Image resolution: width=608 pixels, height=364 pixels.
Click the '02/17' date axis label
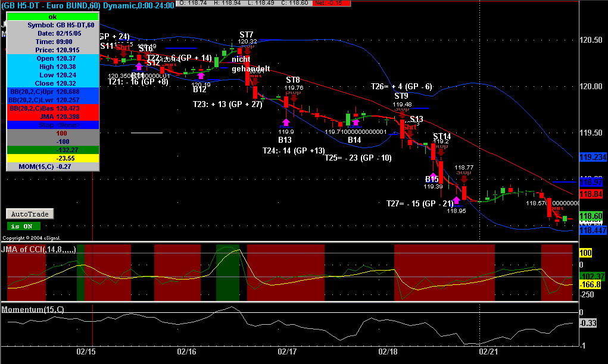coord(287,352)
